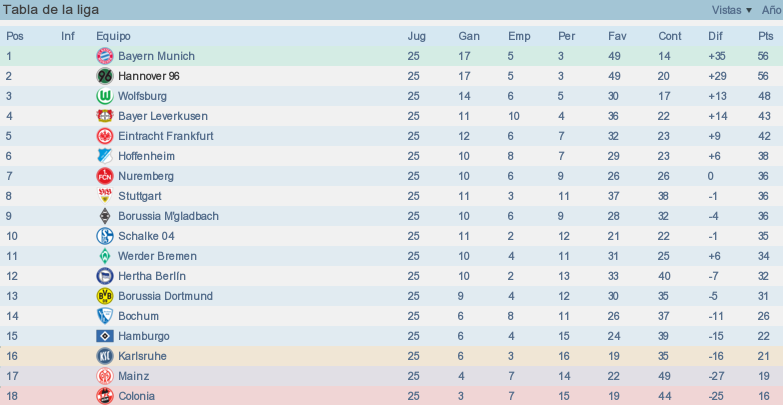This screenshot has width=783, height=405.
Task: Click the Gan column header
Action: [x=469, y=36]
